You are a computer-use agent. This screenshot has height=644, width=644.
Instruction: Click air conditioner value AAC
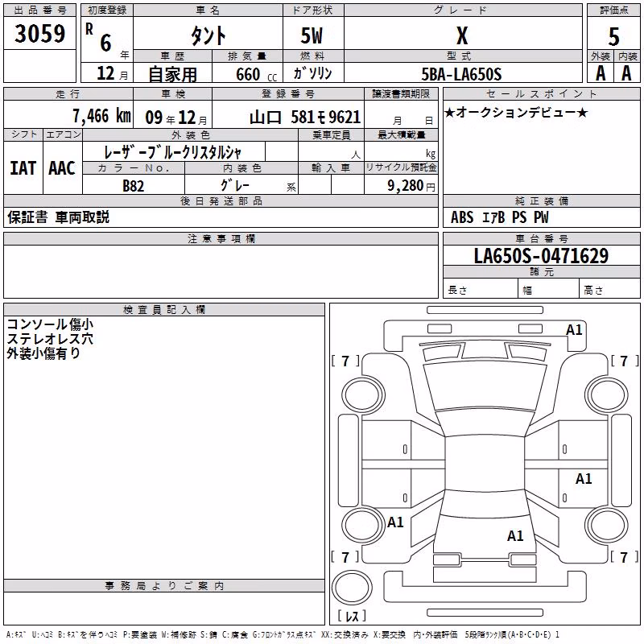coord(62,168)
